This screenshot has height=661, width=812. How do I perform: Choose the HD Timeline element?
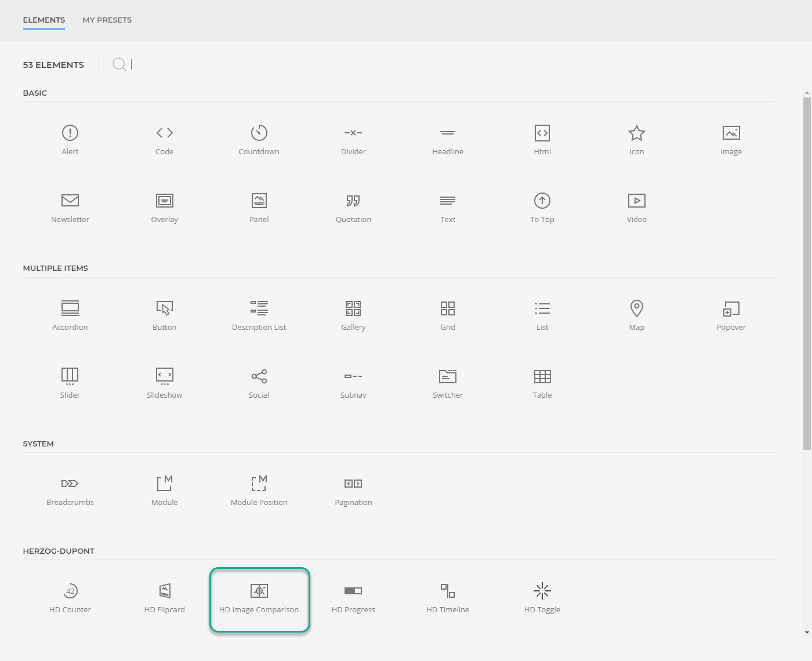coord(447,597)
